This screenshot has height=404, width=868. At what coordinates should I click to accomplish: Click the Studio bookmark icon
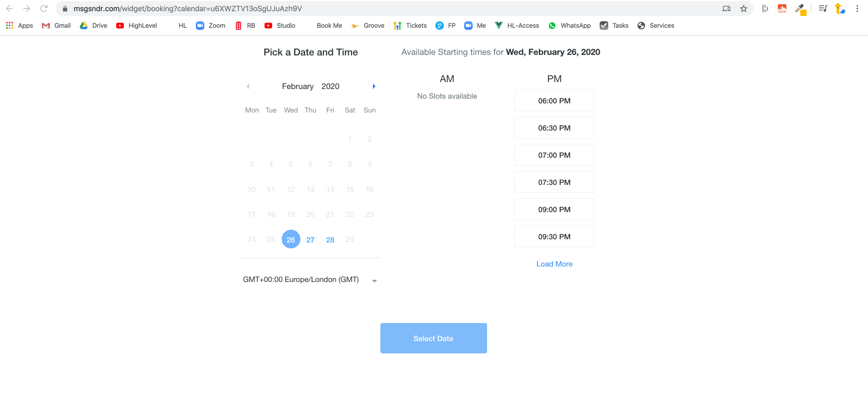click(x=269, y=25)
